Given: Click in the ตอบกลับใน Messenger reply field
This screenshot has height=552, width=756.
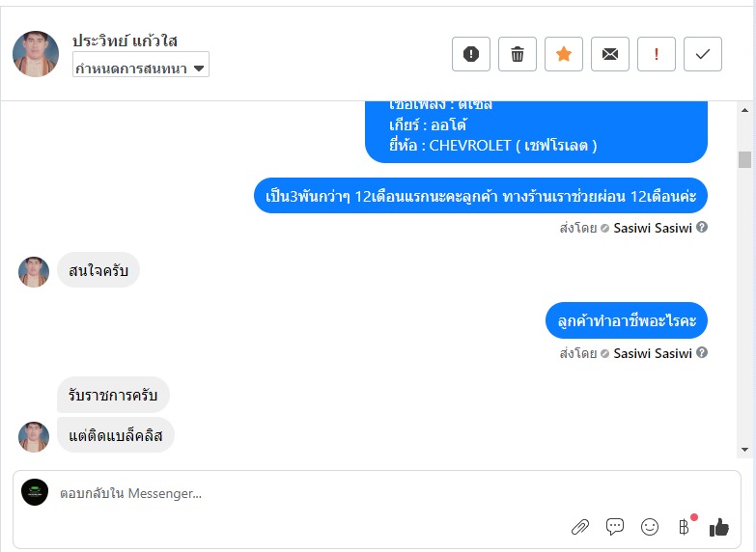Looking at the screenshot, I should pos(290,493).
